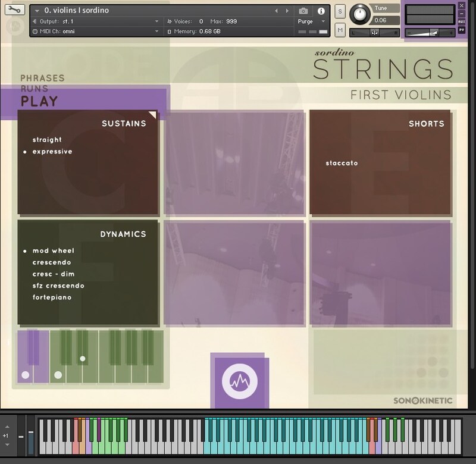Open instrument edit with the wrench icon
This screenshot has height=464, width=476.
15,8
